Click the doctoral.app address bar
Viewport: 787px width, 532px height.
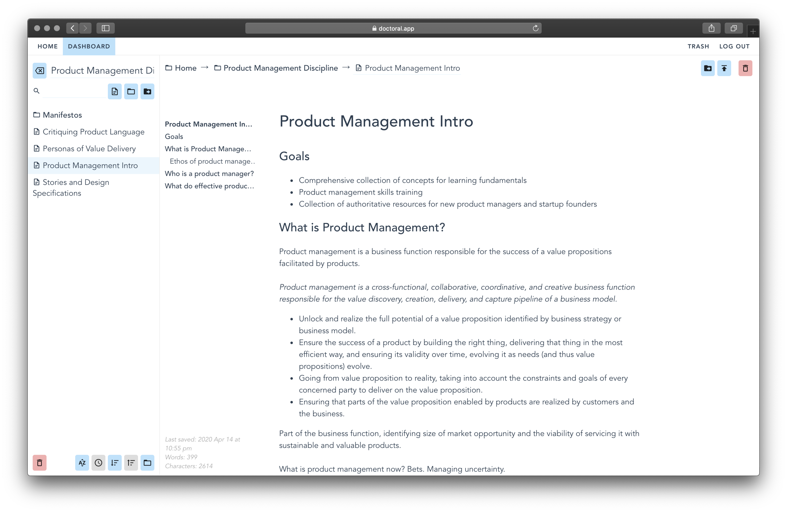393,28
